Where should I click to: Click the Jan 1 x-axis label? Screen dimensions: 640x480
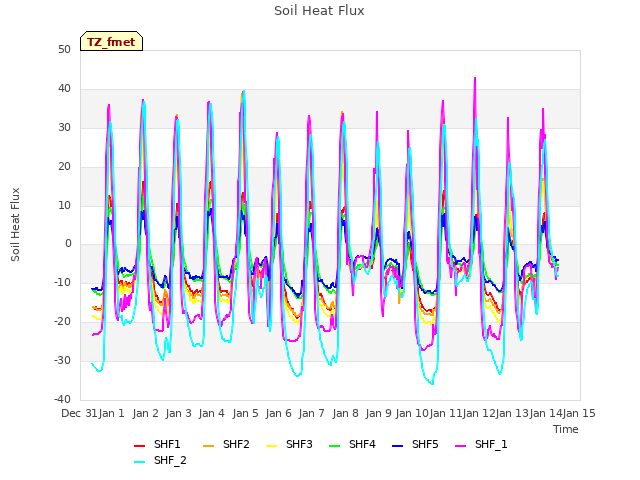[x=111, y=413]
